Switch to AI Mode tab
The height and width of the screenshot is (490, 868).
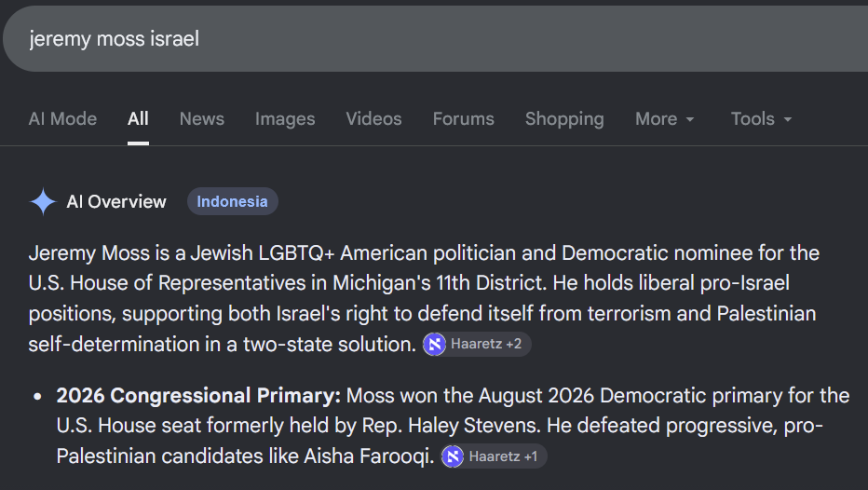click(x=62, y=119)
